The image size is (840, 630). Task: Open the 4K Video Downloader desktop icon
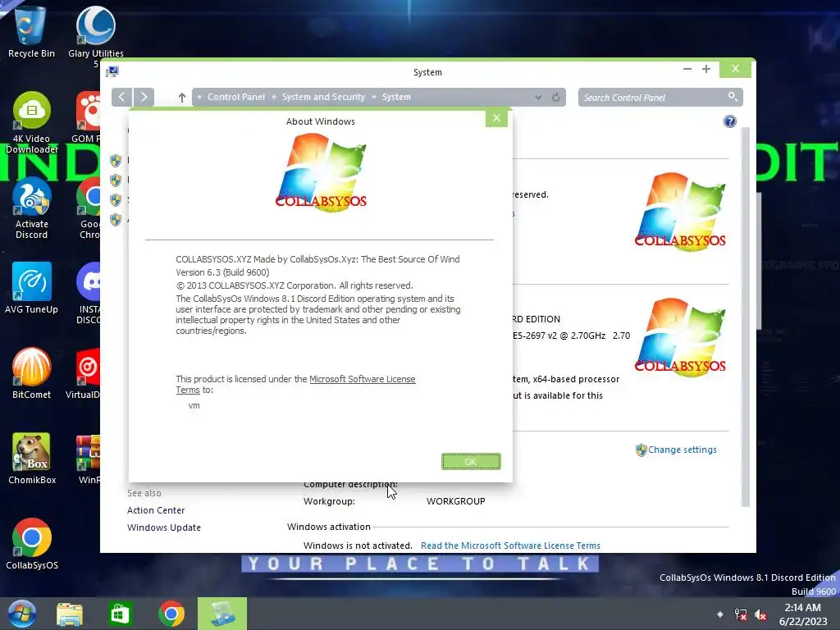[x=32, y=122]
